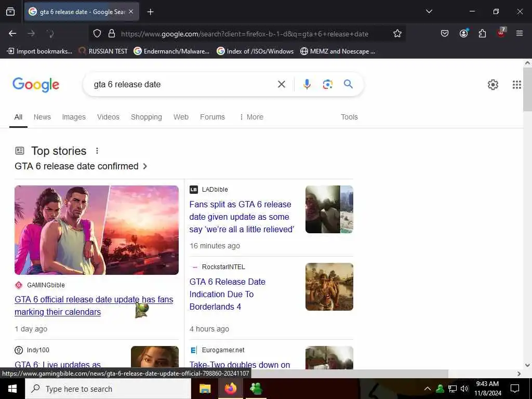The width and height of the screenshot is (532, 399).
Task: Clear search query with X
Action: point(281,84)
